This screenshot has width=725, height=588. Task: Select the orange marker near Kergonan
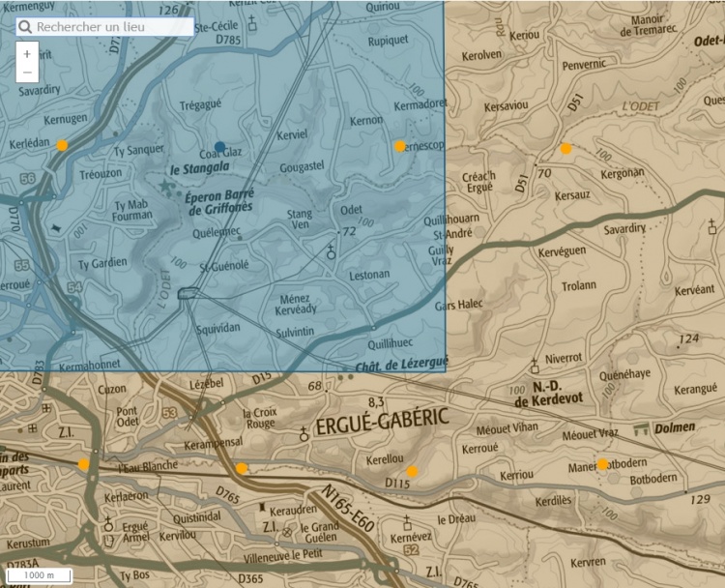click(x=566, y=149)
